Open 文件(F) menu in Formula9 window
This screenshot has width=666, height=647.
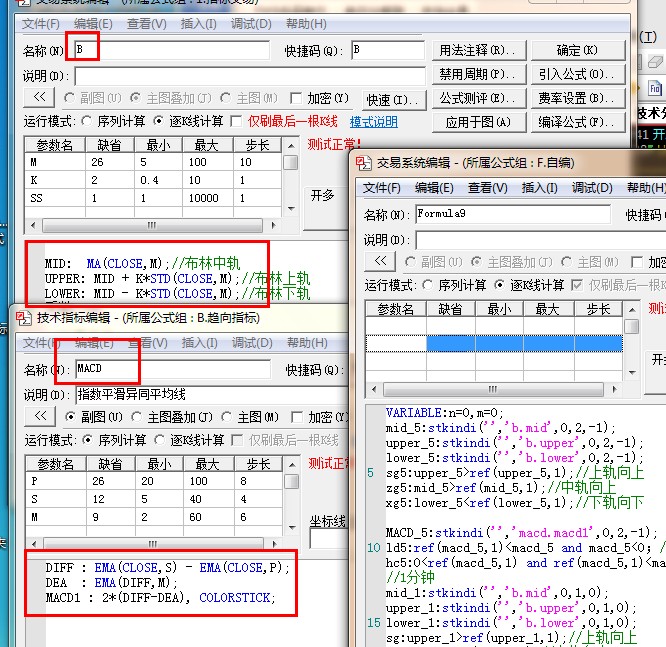pyautogui.click(x=381, y=188)
